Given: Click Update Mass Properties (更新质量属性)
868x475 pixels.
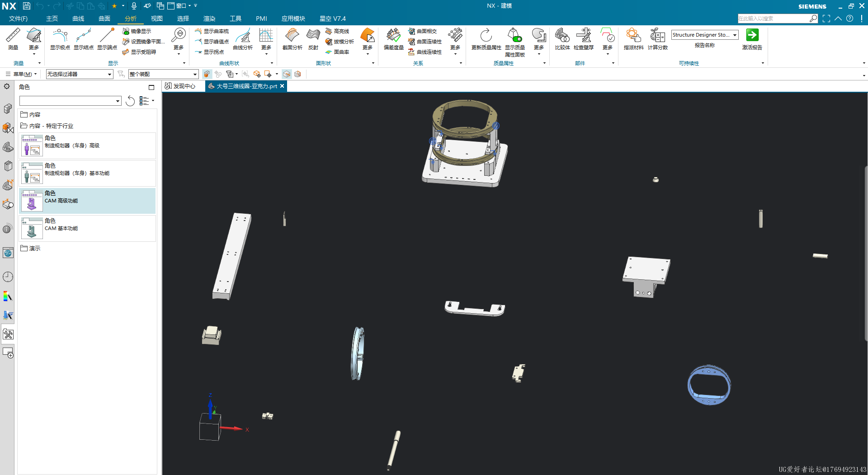Looking at the screenshot, I should [486, 39].
